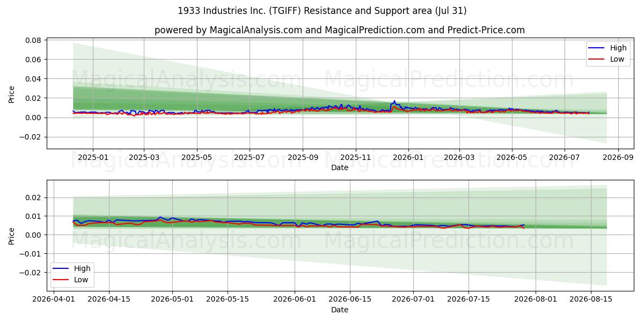Screen dimensions: 644x322
Task: Click the bottom chart's 'Price' axis label
Action: coord(12,236)
